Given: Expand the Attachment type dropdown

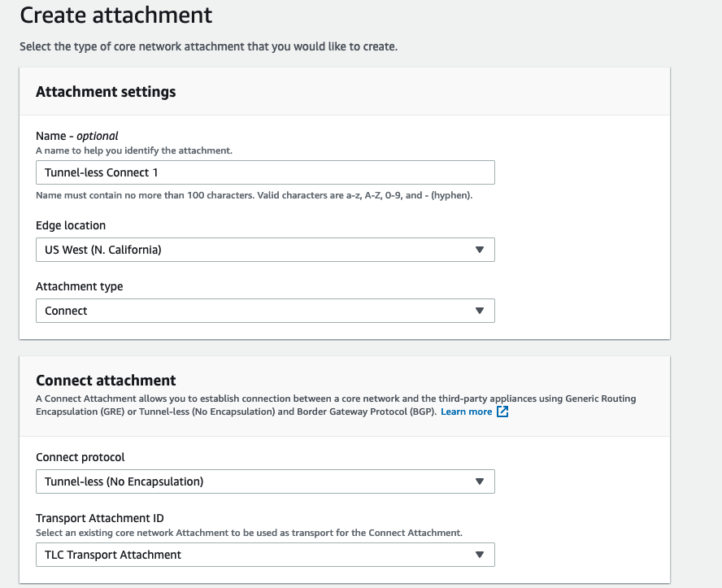Looking at the screenshot, I should 264,311.
